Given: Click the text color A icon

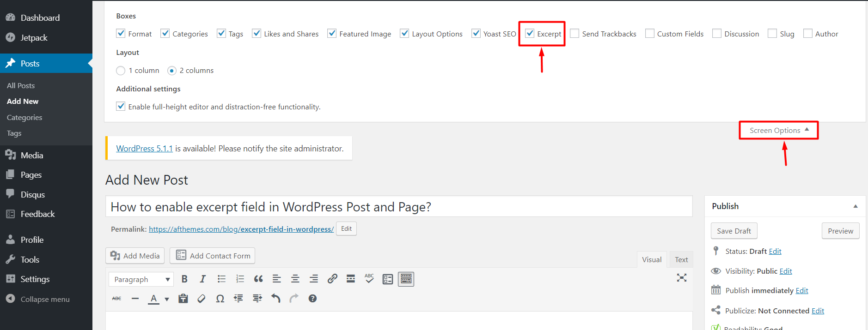Looking at the screenshot, I should [153, 299].
